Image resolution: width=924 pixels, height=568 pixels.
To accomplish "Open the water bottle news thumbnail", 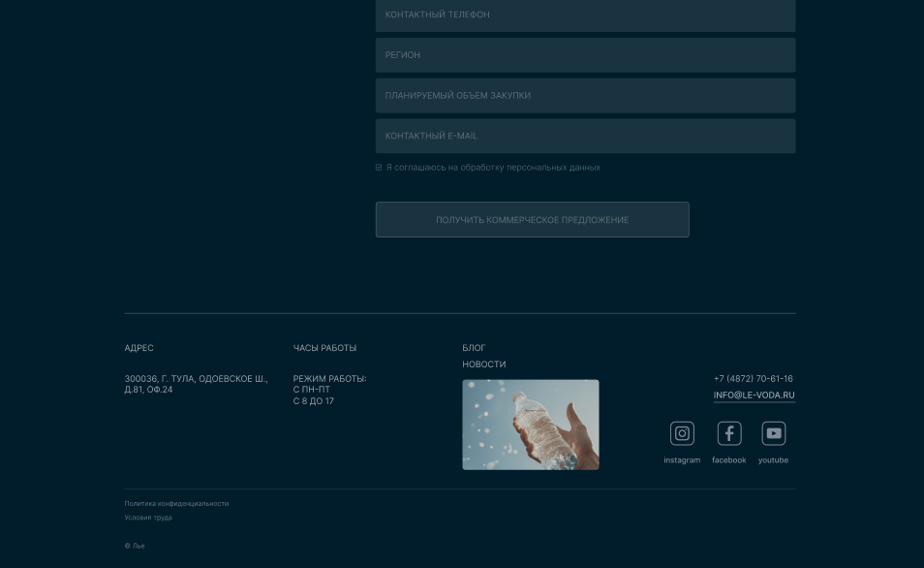I will (530, 425).
